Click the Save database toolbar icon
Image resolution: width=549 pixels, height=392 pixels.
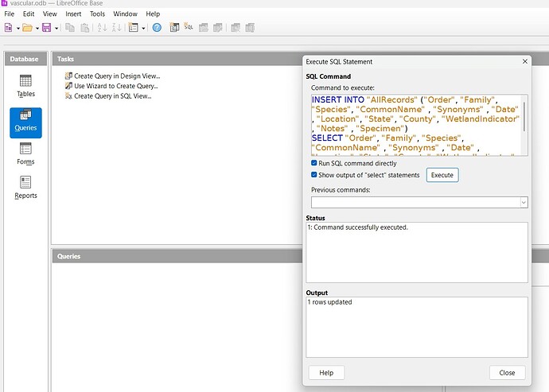point(45,28)
